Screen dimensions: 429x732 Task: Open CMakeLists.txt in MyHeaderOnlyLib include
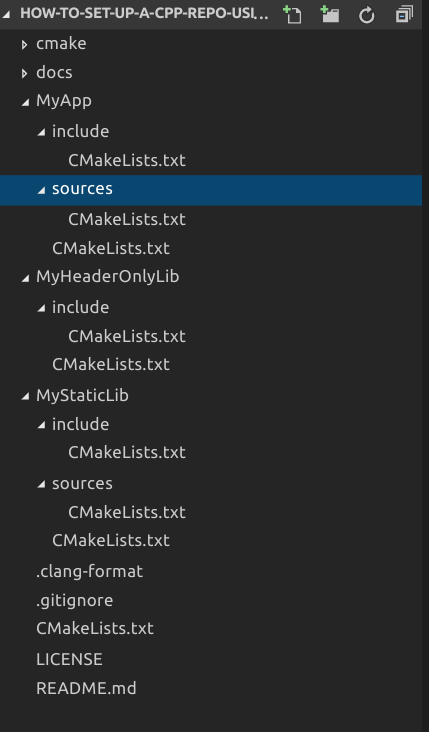[127, 336]
